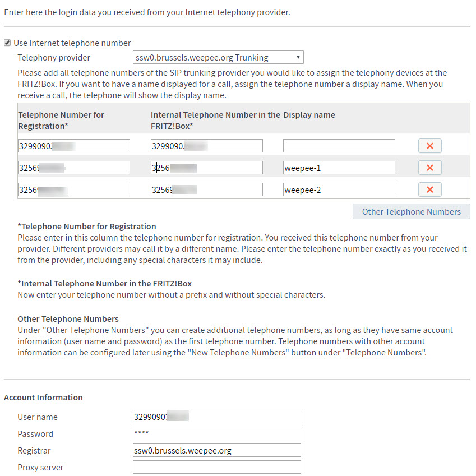Click the first row registration number field
This screenshot has height=476, width=476.
click(x=73, y=146)
